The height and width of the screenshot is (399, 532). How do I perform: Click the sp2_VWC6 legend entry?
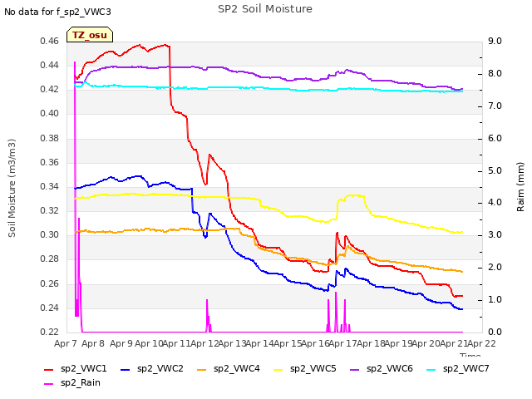tap(382, 369)
